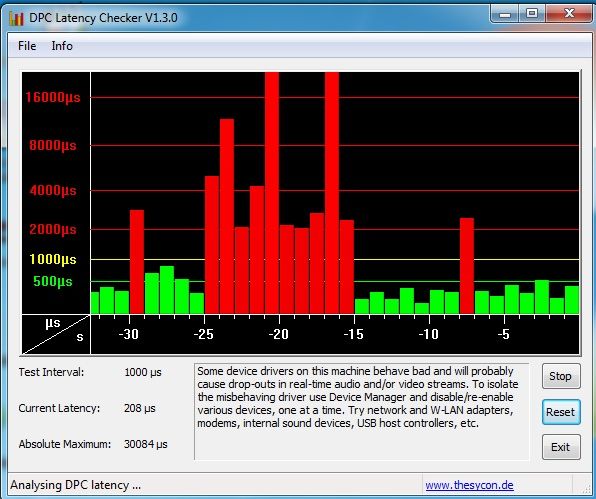Image resolution: width=596 pixels, height=499 pixels.
Task: Minimize the DPC Latency Checker window
Action: [504, 14]
